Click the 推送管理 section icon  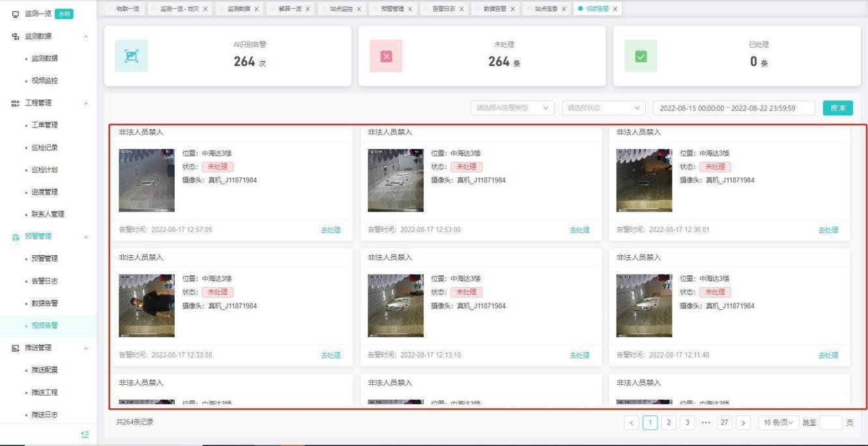(14, 348)
